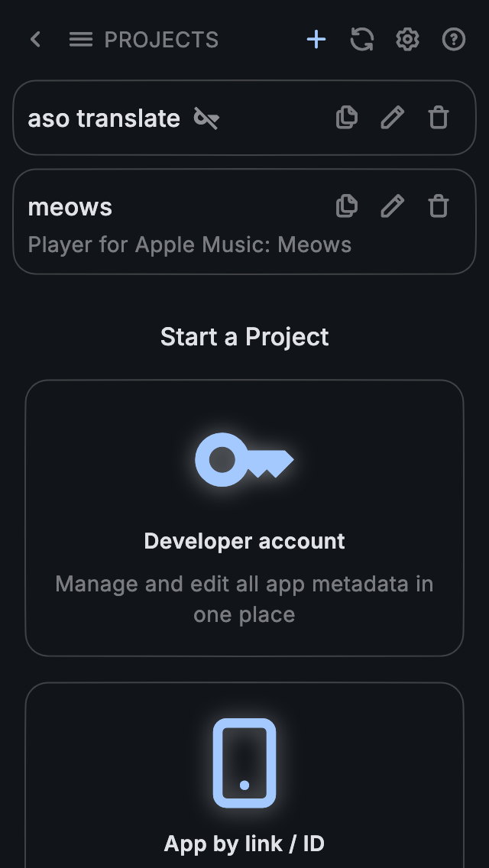This screenshot has height=868, width=489.
Task: Edit the aso translate project
Action: coord(393,118)
